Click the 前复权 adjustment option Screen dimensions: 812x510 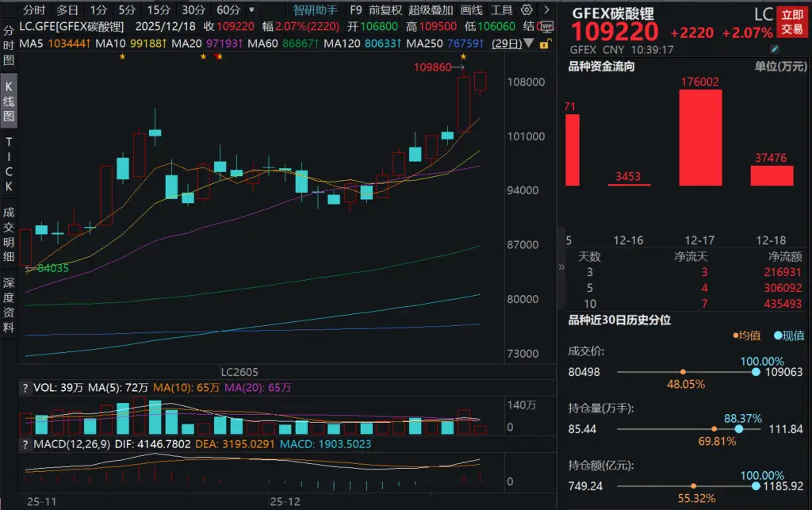pyautogui.click(x=386, y=10)
